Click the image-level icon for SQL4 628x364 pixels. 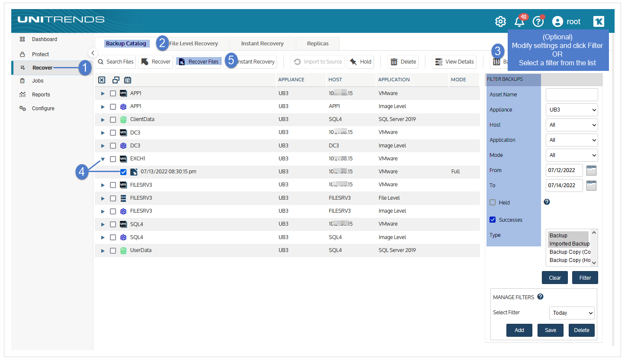coord(123,237)
